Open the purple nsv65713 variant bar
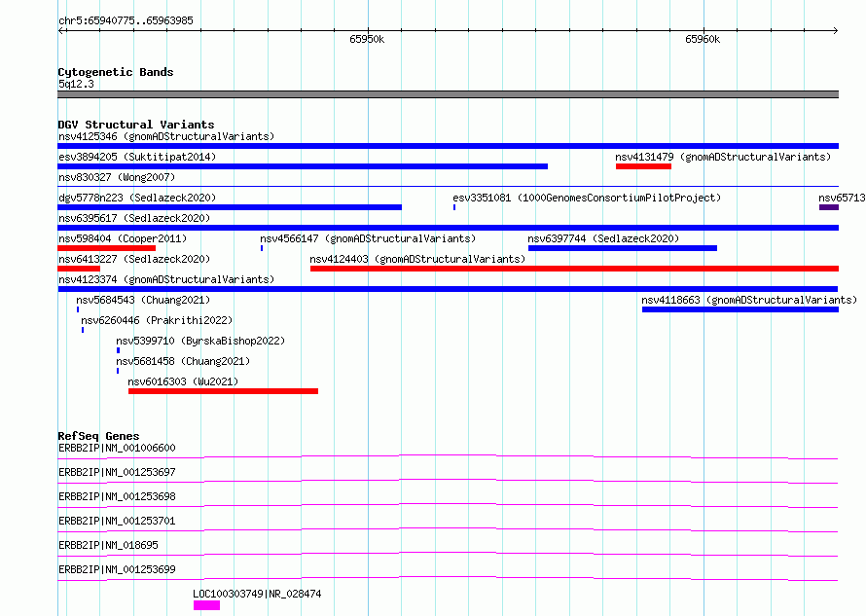 click(829, 207)
